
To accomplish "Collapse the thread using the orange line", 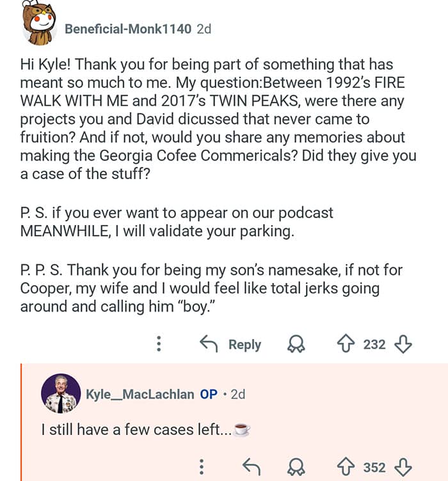I will (22, 422).
